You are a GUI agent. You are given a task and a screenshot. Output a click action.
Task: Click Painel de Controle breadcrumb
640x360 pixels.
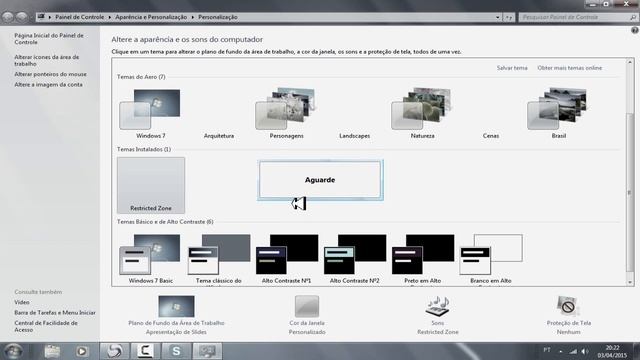tap(80, 17)
